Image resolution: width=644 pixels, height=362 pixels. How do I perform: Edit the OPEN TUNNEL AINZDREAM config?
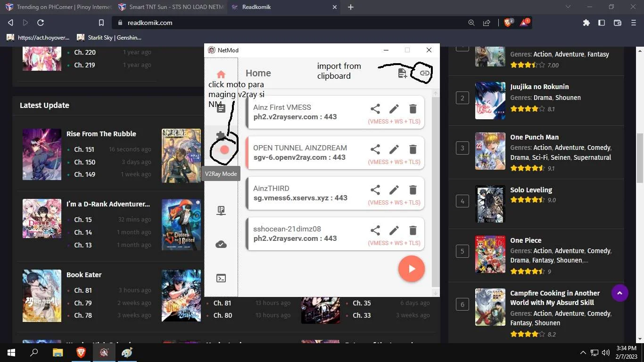click(x=394, y=149)
